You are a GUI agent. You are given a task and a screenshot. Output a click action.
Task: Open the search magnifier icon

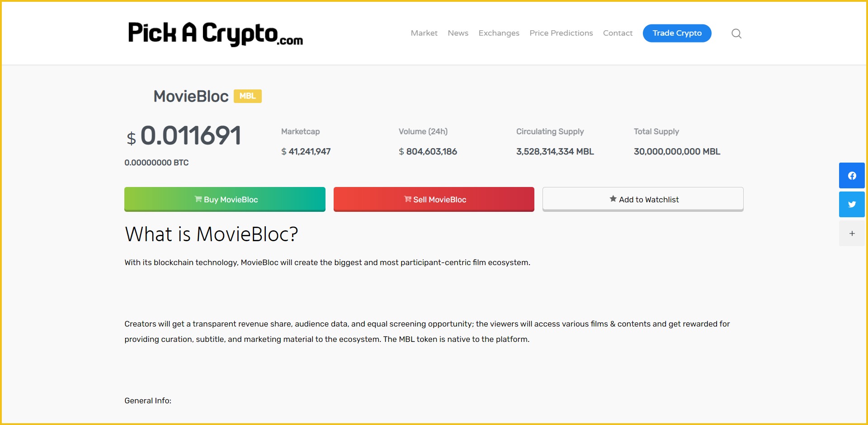(736, 33)
